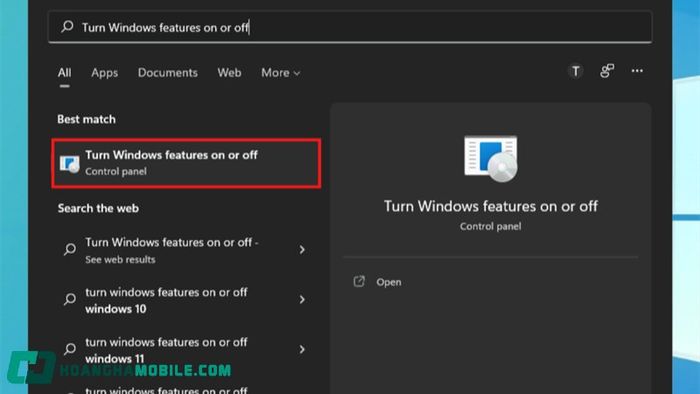
Task: Select suggestion ending with 'windows 10'
Action: tap(186, 300)
